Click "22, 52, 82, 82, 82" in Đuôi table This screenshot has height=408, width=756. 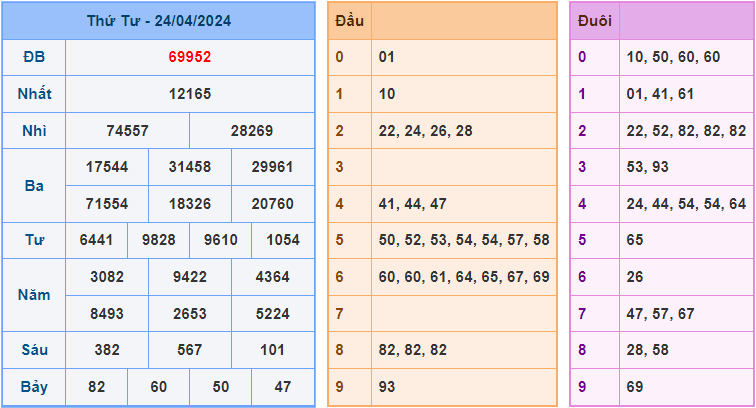tap(686, 131)
